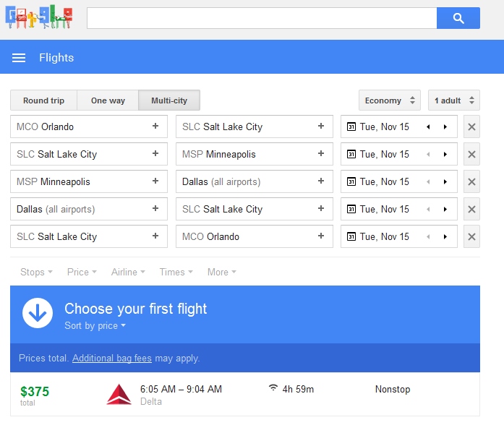Open the 1 adult passengers dropdown
Screen dimensions: 504x433
click(x=453, y=100)
